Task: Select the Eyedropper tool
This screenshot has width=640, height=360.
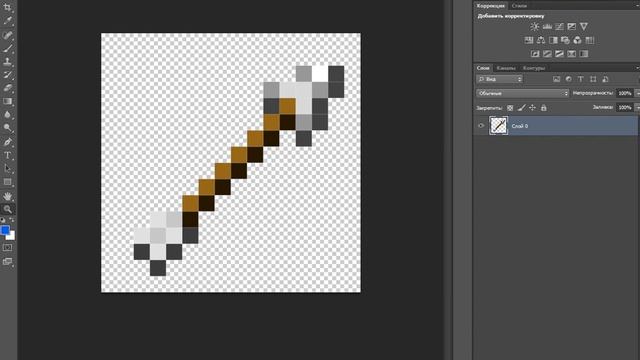Action: 7,20
